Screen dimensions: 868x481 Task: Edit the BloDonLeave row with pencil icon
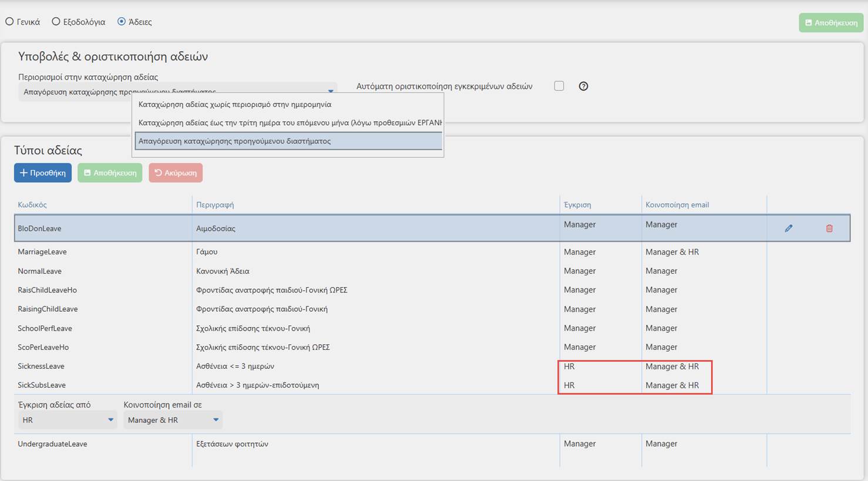tap(788, 228)
